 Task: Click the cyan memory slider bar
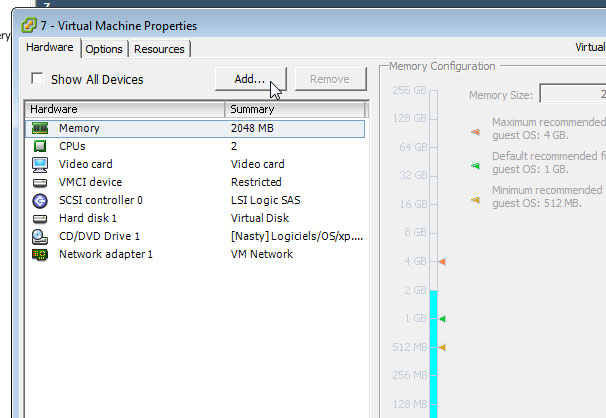coord(434,353)
